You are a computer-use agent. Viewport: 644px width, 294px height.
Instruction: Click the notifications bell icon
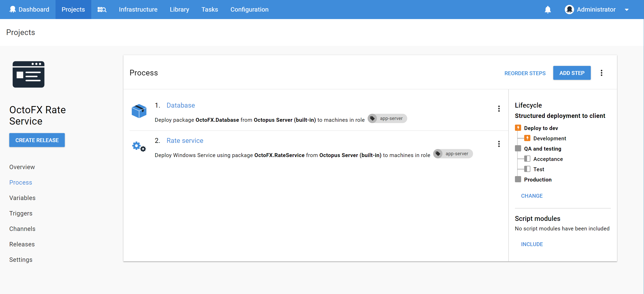click(548, 10)
